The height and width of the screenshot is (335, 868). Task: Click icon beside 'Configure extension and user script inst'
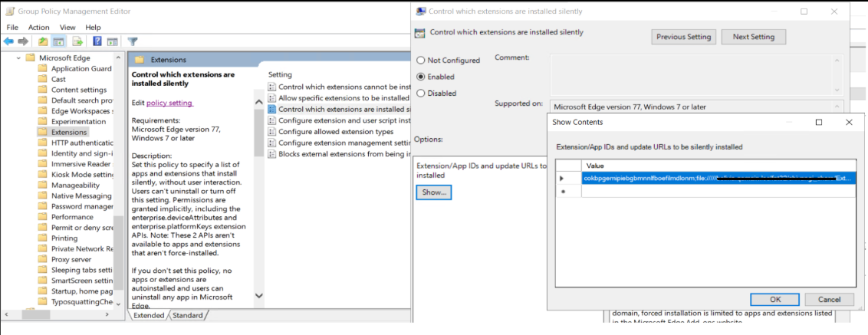click(x=271, y=120)
